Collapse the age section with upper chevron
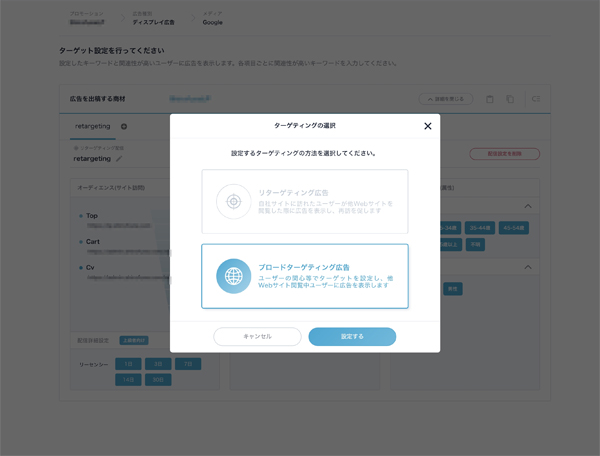This screenshot has height=456, width=600. click(x=528, y=206)
